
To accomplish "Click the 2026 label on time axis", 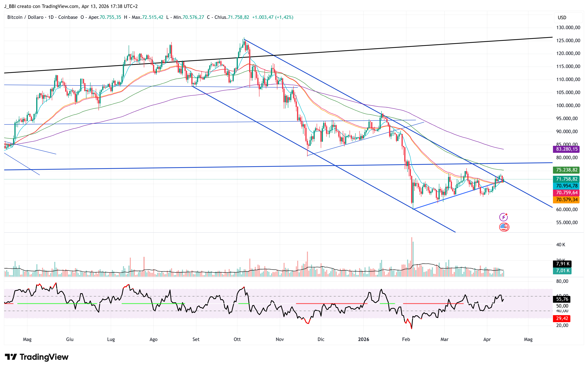I will pos(363,339).
